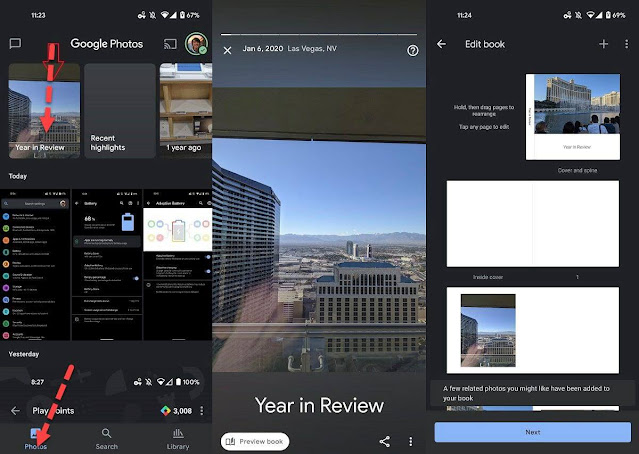Go back from Edit book screen
The image size is (639, 454).
click(441, 44)
